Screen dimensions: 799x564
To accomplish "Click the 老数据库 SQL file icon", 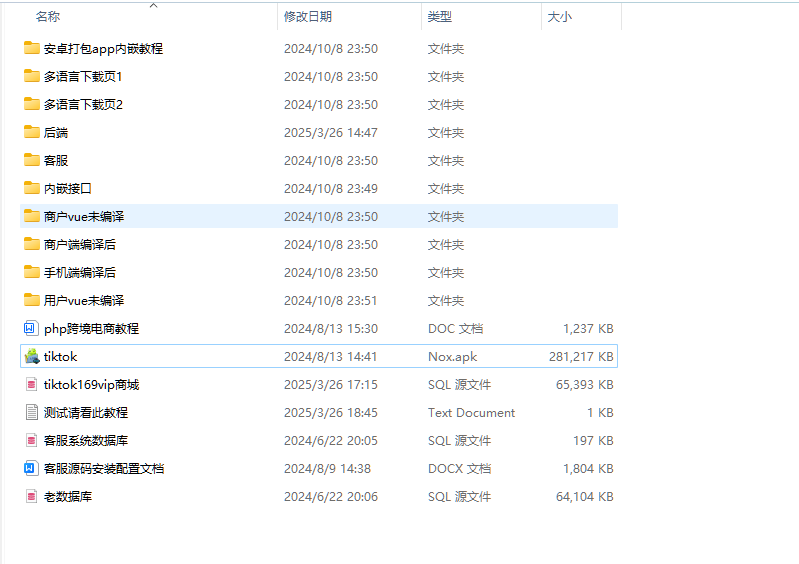I will point(31,496).
